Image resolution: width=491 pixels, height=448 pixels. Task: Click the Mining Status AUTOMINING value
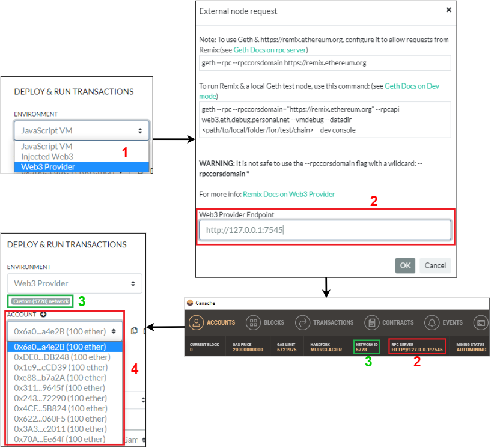click(x=471, y=350)
